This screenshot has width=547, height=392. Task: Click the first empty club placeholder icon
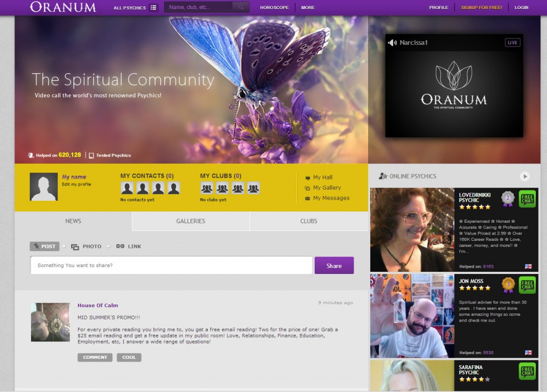pos(207,189)
